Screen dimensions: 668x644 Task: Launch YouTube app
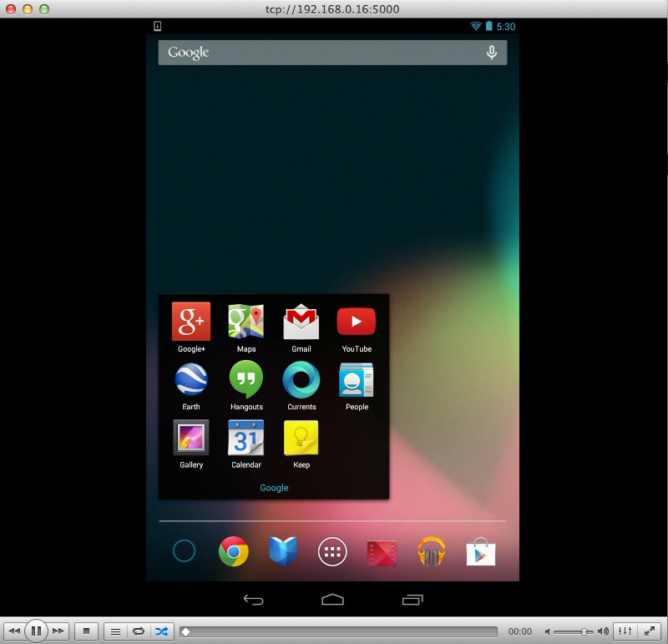(356, 321)
